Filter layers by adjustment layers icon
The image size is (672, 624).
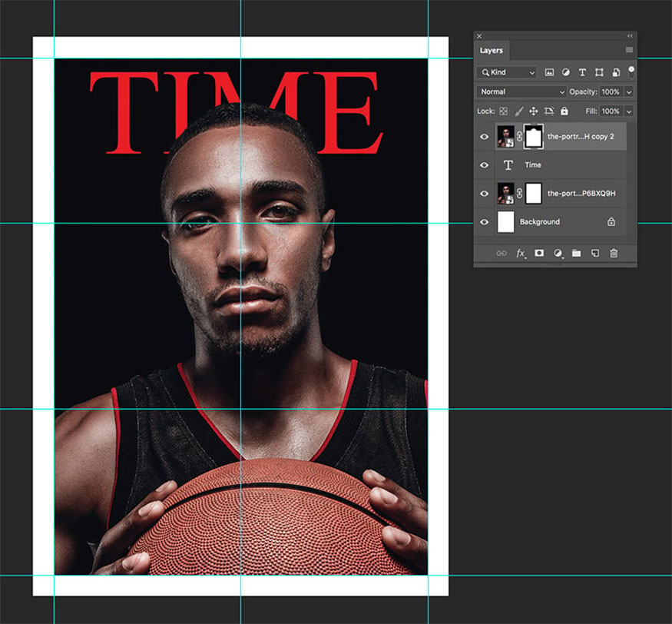click(x=566, y=72)
